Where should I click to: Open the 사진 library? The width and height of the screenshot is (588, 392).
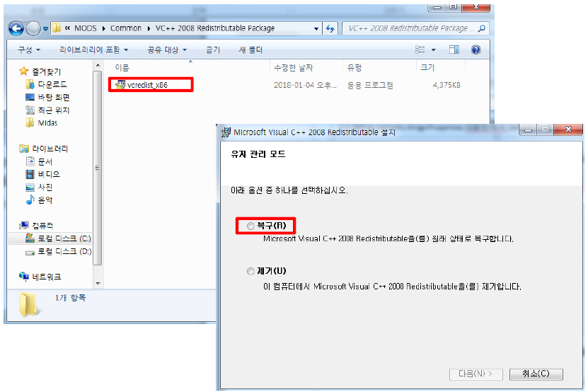[45, 188]
